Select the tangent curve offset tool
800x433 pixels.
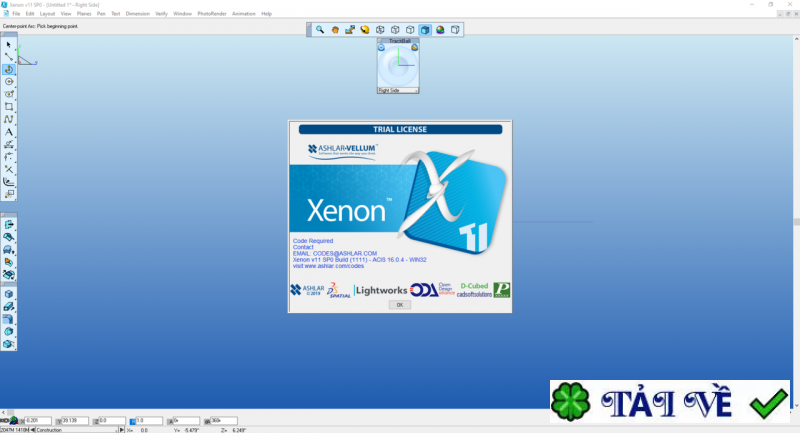click(9, 182)
